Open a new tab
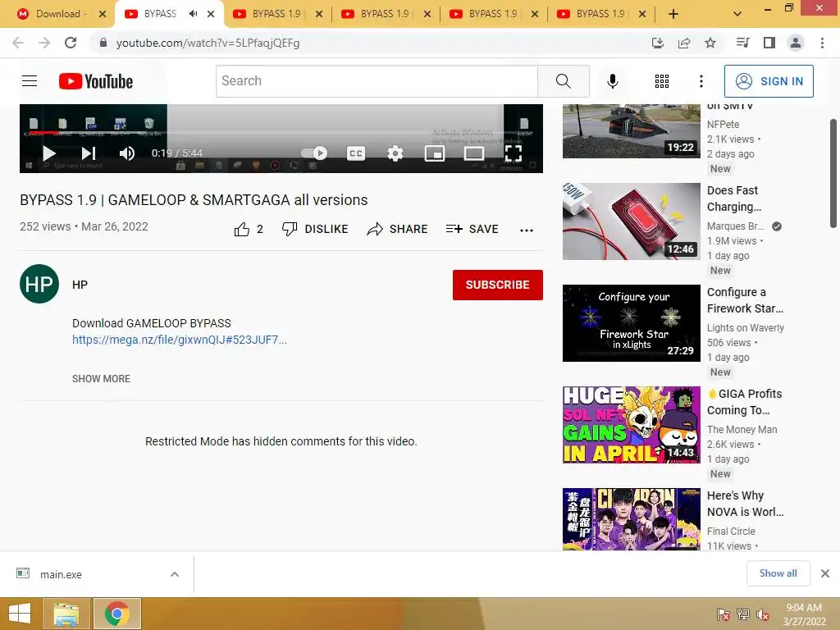Screen dimensions: 840x630 click(x=673, y=14)
